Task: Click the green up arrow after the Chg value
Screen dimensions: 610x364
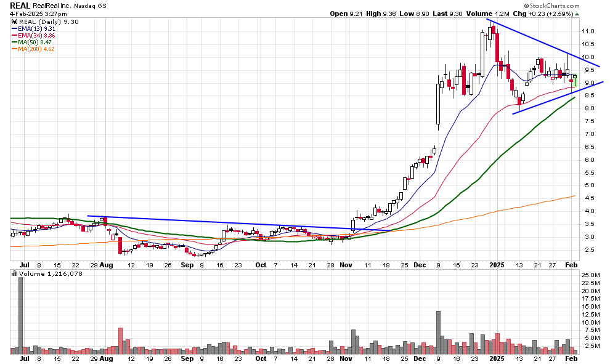Action: pyautogui.click(x=577, y=14)
